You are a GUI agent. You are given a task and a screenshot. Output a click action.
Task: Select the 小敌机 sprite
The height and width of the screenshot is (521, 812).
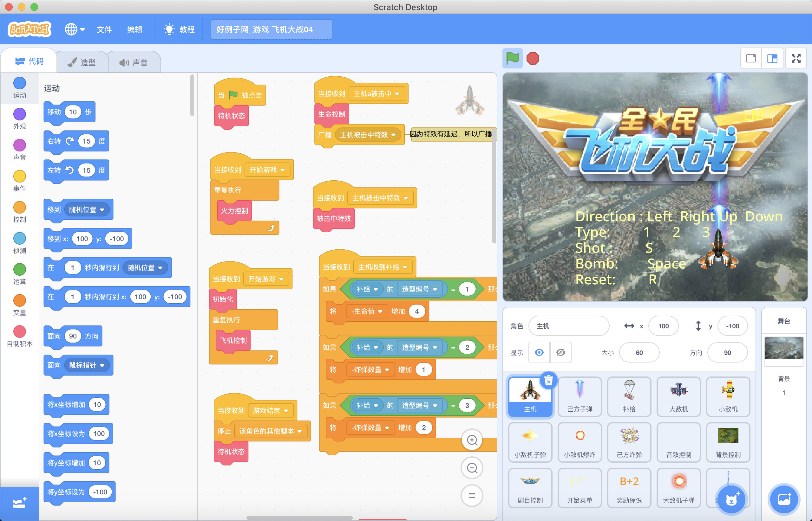point(728,396)
